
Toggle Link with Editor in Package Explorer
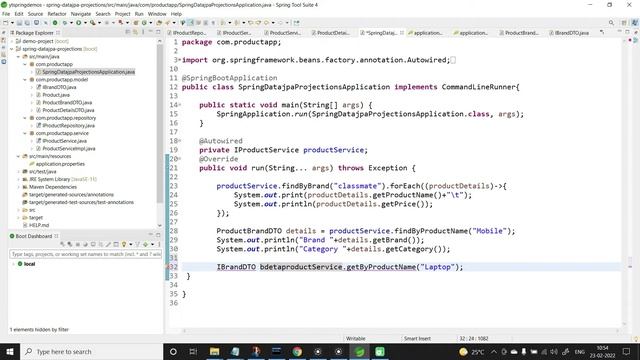135,32
